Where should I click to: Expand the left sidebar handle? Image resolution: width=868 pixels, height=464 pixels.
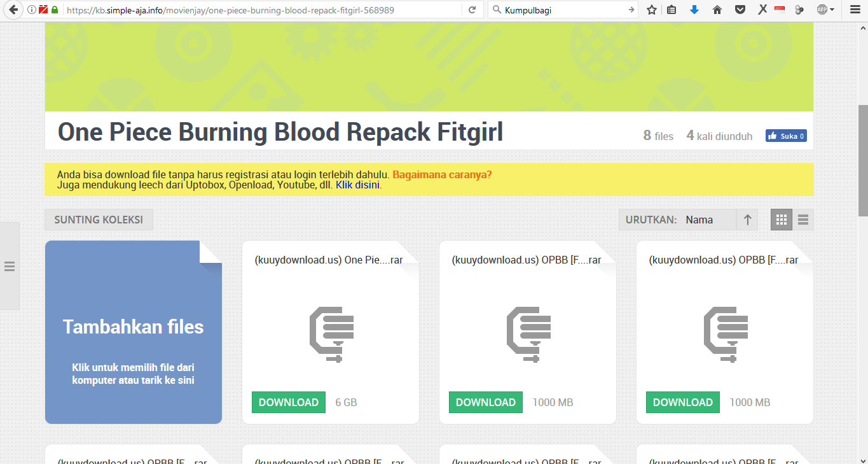10,266
